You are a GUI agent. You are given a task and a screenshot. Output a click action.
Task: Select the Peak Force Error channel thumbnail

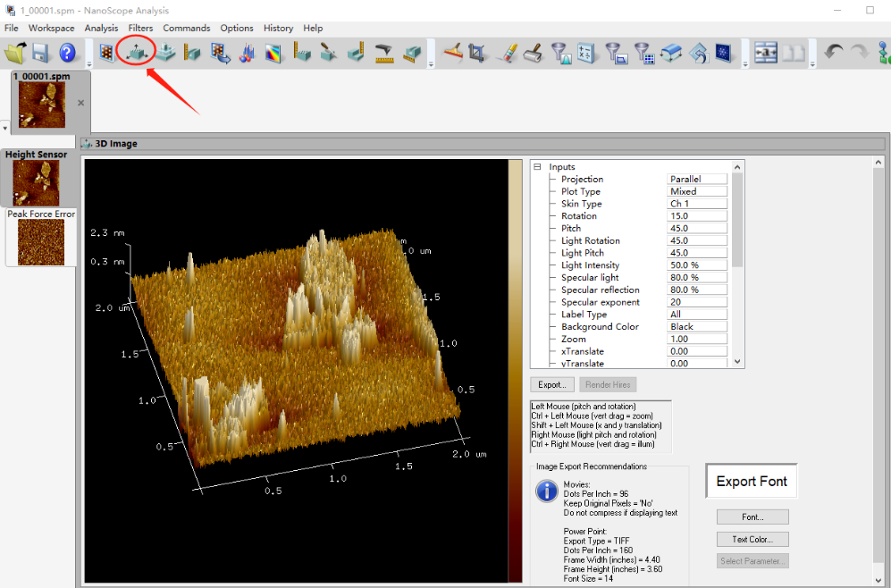(x=41, y=242)
